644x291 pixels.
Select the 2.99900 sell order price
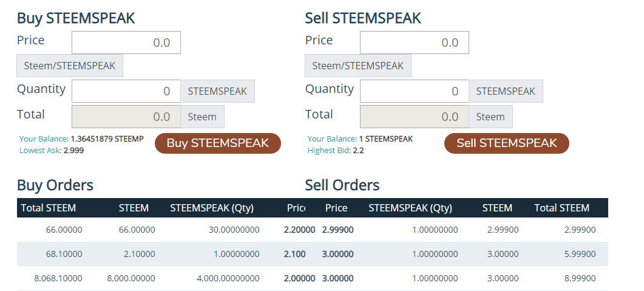point(338,230)
